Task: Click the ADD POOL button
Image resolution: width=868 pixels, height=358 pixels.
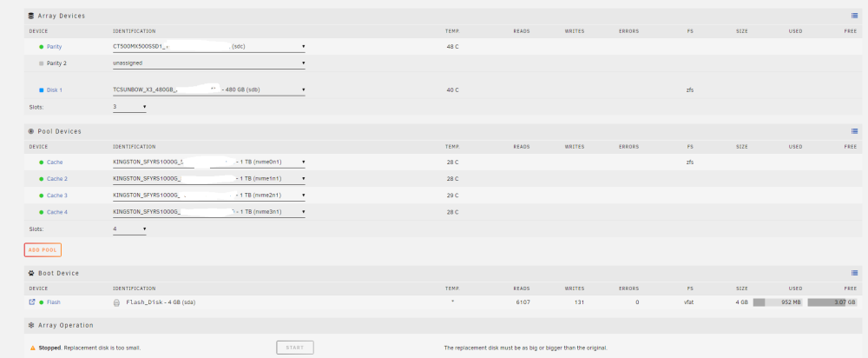Action: pyautogui.click(x=43, y=250)
